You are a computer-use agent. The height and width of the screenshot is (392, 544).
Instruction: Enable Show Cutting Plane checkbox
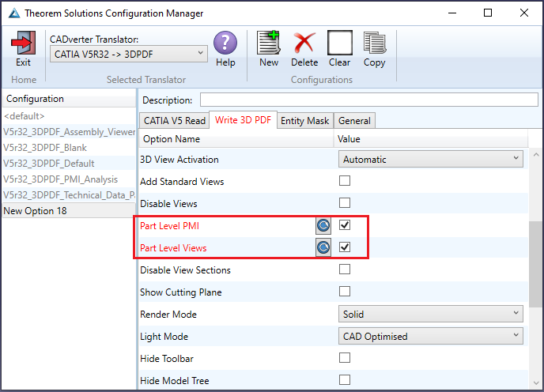[x=345, y=292]
